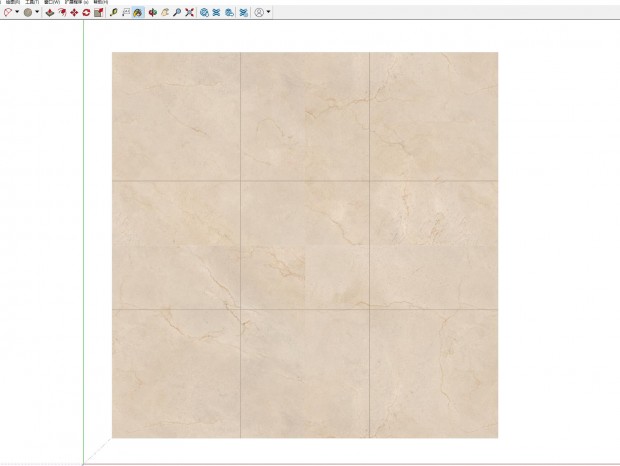
Task: Select the Rotate tool
Action: 86,13
